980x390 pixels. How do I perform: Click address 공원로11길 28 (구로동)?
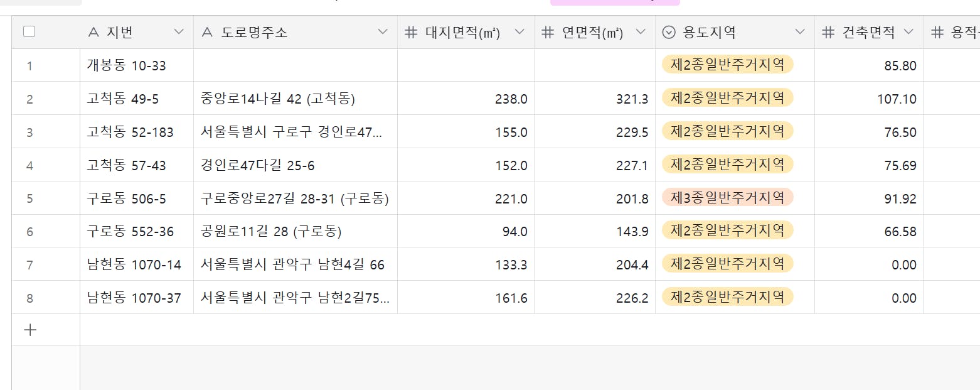pos(271,231)
